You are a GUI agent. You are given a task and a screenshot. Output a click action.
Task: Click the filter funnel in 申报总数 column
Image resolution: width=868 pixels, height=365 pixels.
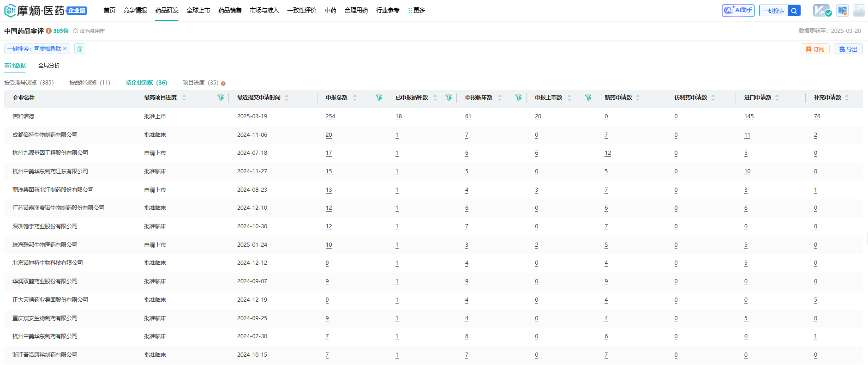(379, 97)
